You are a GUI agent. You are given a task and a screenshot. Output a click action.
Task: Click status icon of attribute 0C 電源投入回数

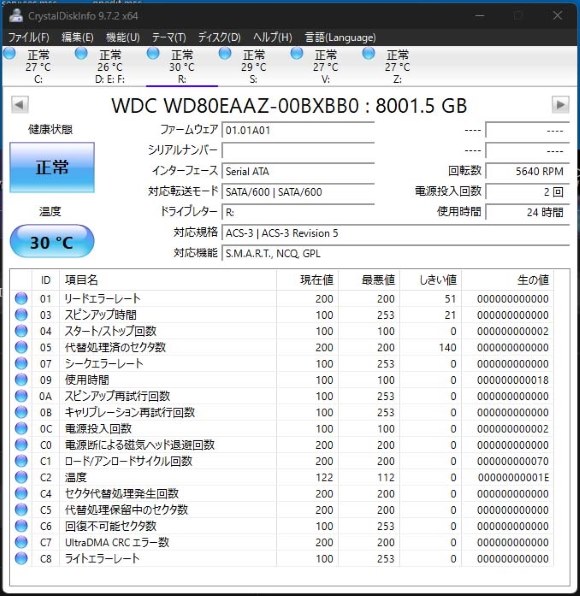[21, 428]
